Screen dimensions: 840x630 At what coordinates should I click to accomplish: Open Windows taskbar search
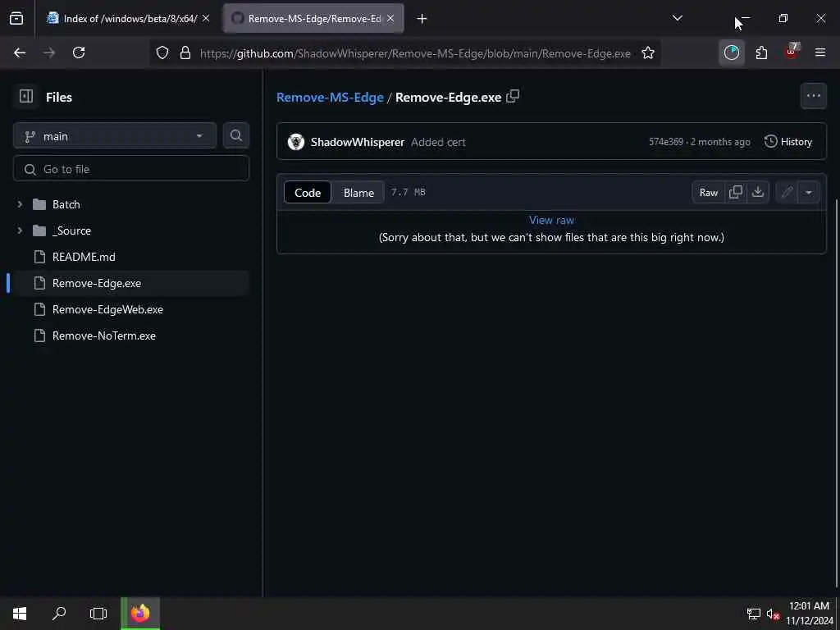coord(59,614)
